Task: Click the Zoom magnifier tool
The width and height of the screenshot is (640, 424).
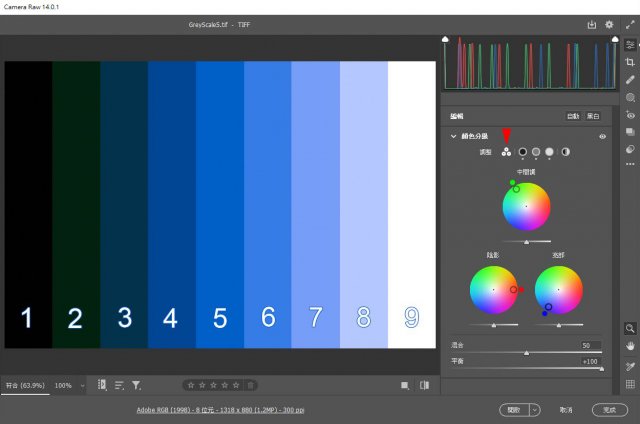Action: pos(630,328)
